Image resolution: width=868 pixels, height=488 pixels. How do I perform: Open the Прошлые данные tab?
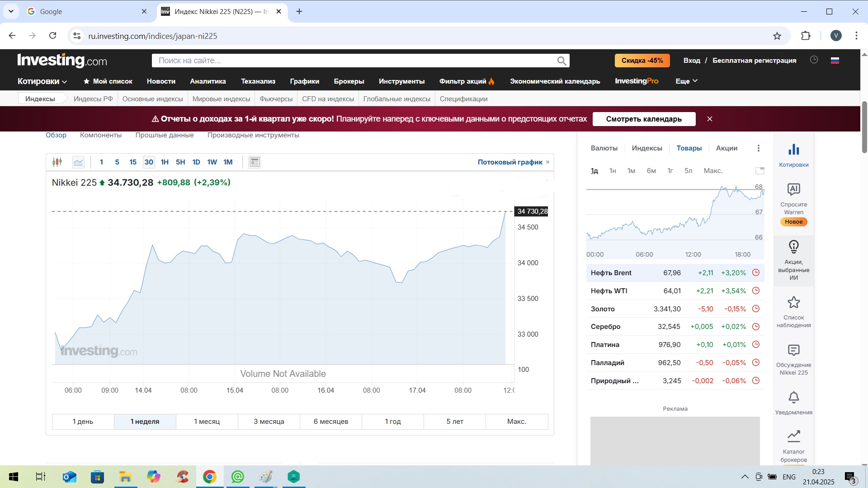pyautogui.click(x=165, y=135)
